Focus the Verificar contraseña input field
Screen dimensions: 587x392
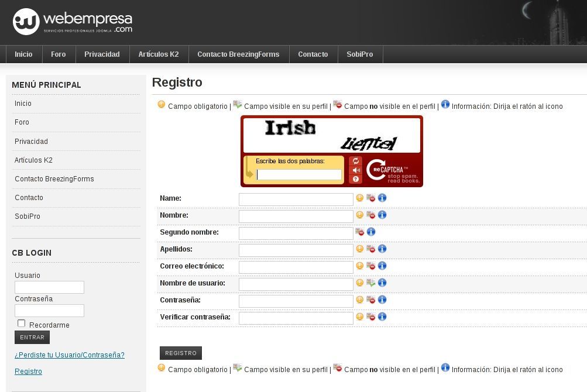click(x=296, y=318)
